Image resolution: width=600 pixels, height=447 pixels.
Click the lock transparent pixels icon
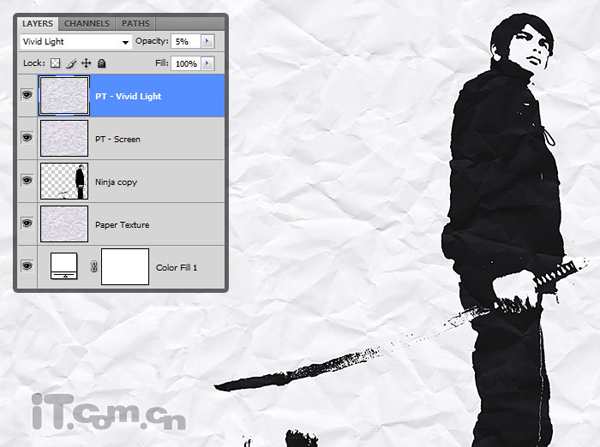[55, 63]
